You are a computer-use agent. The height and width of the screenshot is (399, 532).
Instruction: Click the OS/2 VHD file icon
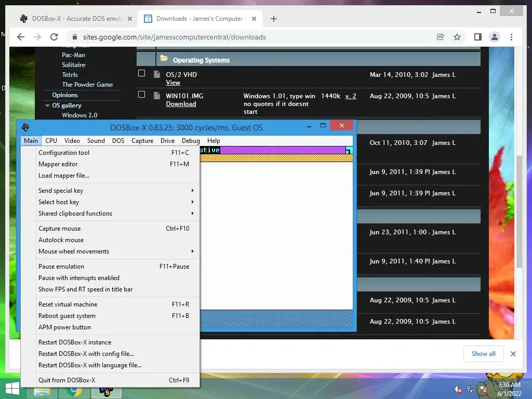pos(157,74)
